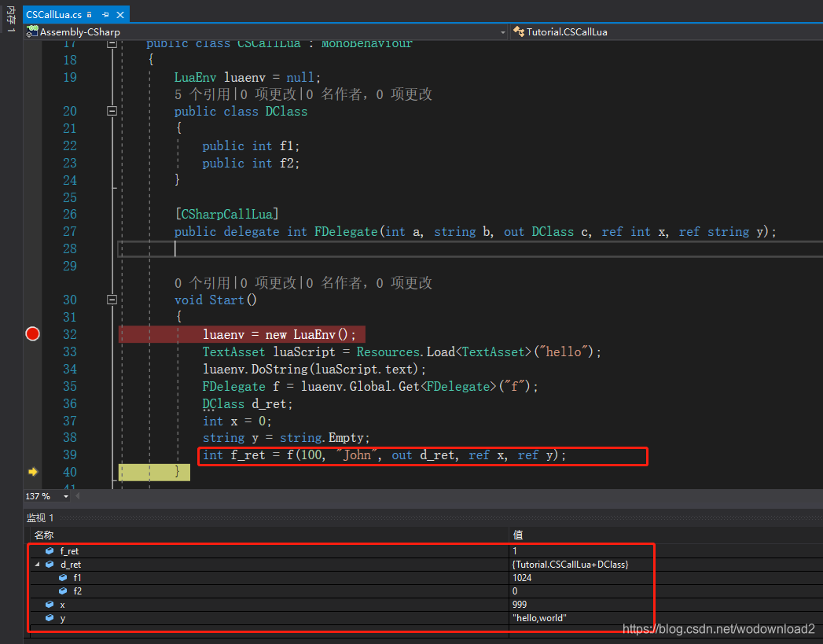Pin the CSCallLua.cs tab

point(105,15)
